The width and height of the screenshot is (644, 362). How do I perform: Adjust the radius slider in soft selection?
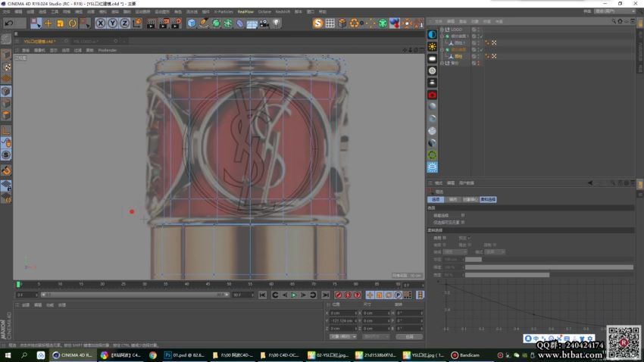(x=549, y=260)
